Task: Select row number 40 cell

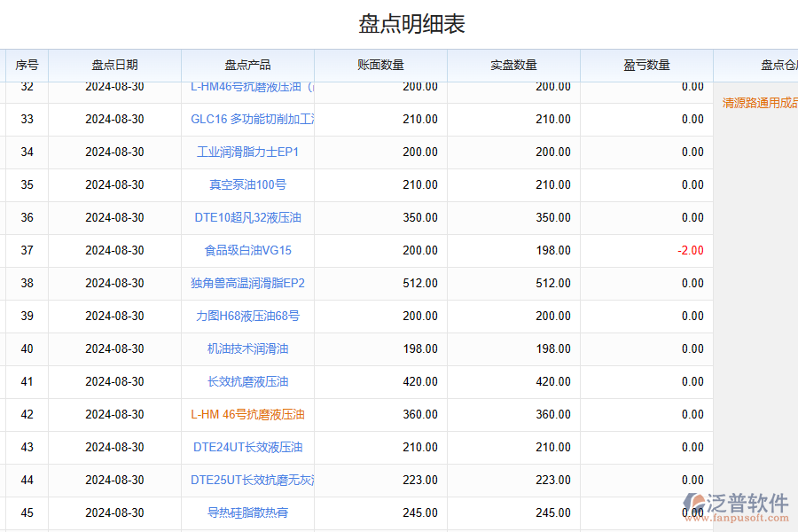Action: pos(27,348)
